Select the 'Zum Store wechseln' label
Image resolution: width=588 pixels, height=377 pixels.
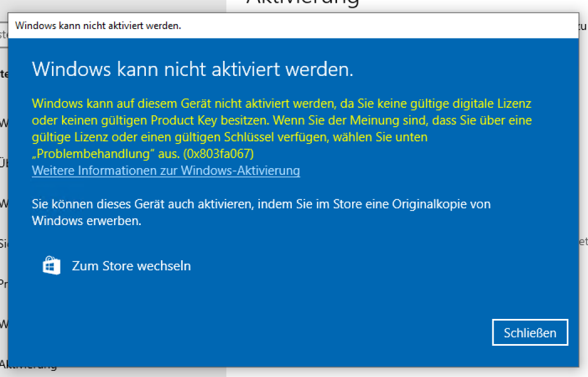(x=131, y=266)
